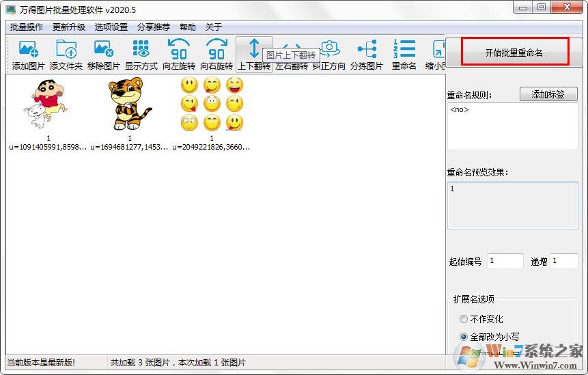Open the 关于 menu
This screenshot has height=375, width=588.
pyautogui.click(x=213, y=27)
